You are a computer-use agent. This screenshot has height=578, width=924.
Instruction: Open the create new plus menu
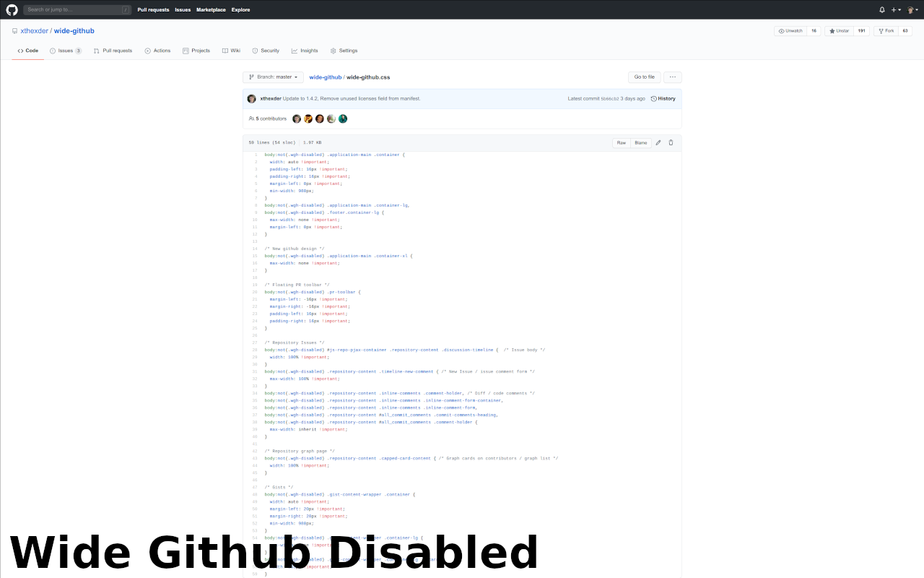tap(895, 9)
